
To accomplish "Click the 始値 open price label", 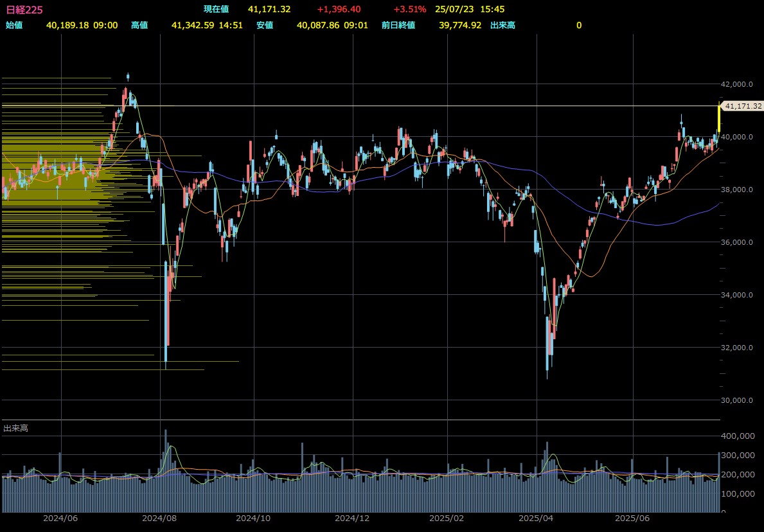I will 14,25.
